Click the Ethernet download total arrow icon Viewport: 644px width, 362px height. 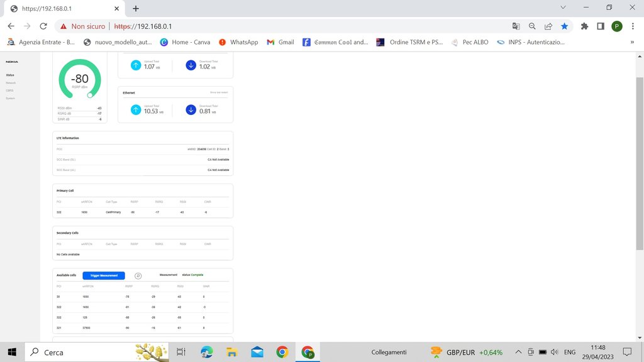pyautogui.click(x=191, y=109)
